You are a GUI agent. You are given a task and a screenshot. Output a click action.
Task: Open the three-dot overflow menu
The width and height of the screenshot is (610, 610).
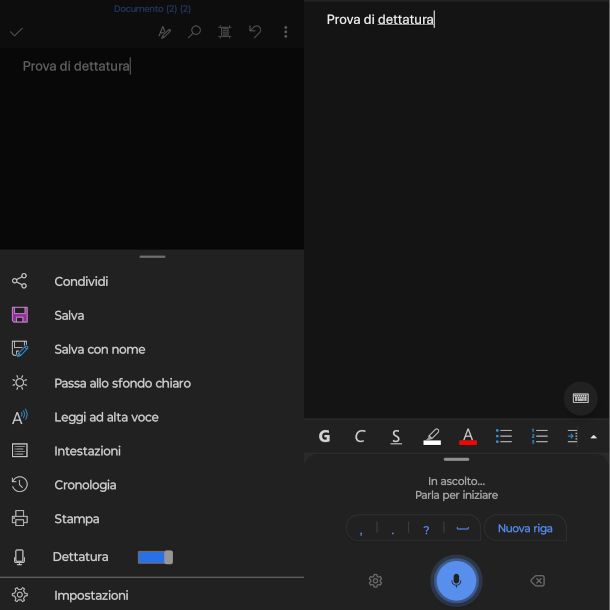click(286, 32)
